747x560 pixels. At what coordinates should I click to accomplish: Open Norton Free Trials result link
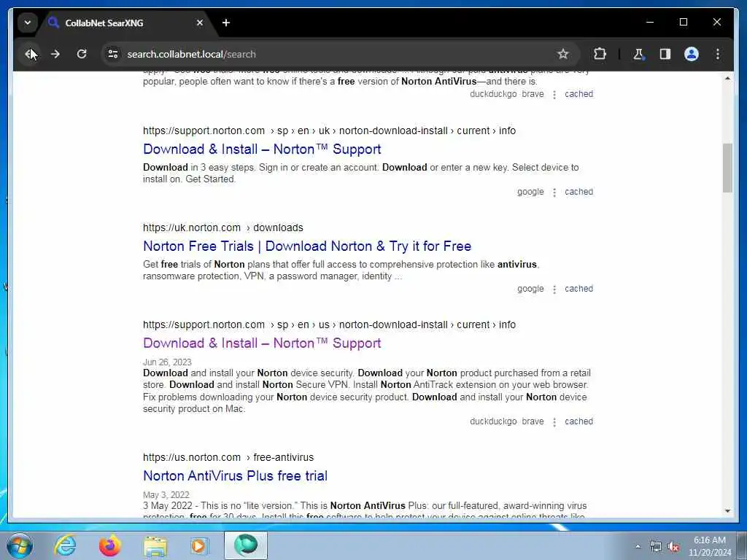point(307,246)
